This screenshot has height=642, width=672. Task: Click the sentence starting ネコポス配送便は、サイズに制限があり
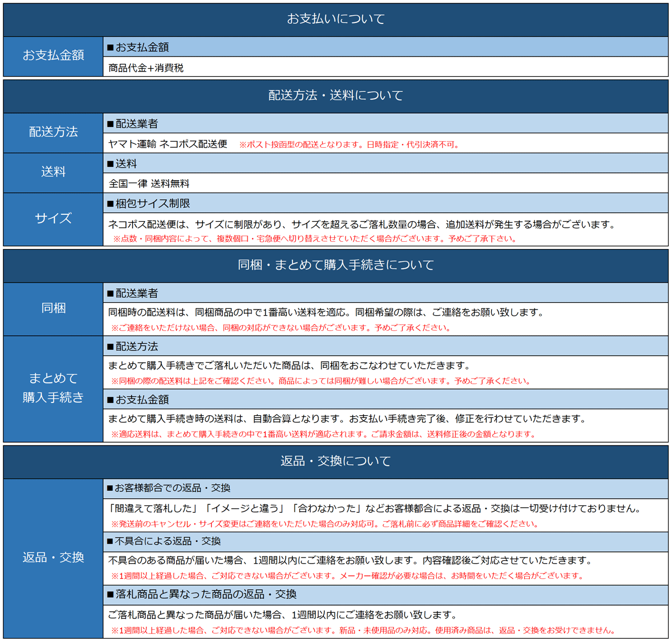[x=362, y=224]
